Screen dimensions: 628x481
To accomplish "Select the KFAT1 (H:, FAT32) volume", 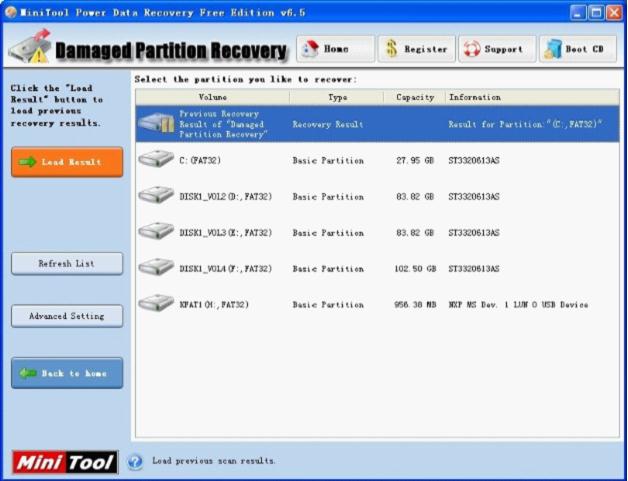I will click(214, 305).
